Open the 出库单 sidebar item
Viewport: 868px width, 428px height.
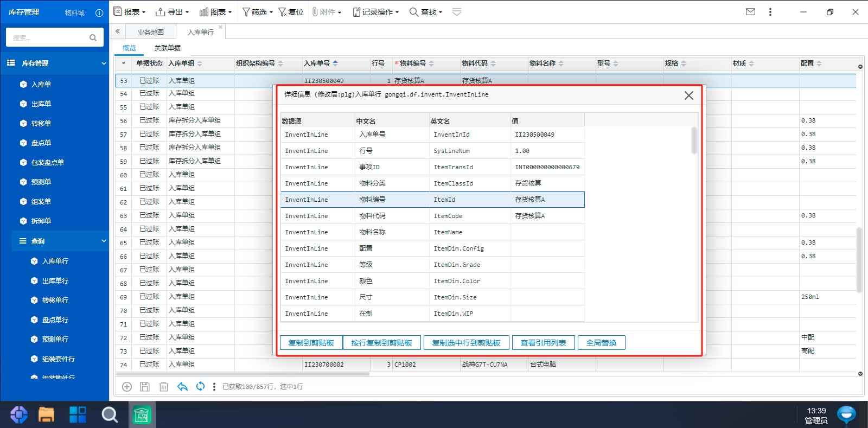pyautogui.click(x=41, y=104)
